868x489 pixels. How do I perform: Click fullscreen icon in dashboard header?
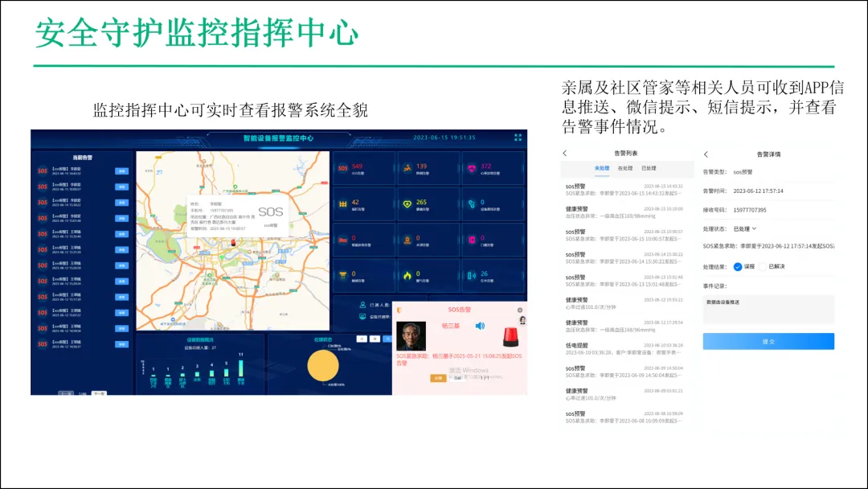(x=518, y=138)
